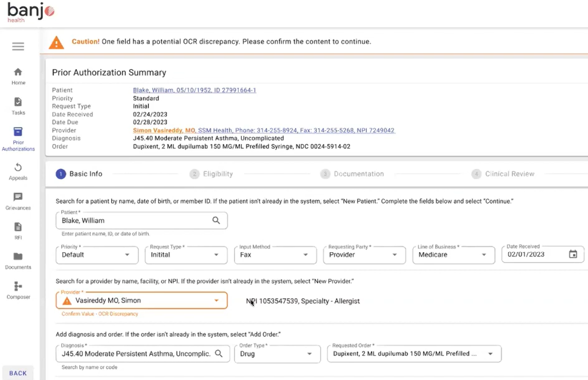Click the Blake, William patient link
The height and width of the screenshot is (380, 588).
pyautogui.click(x=194, y=90)
